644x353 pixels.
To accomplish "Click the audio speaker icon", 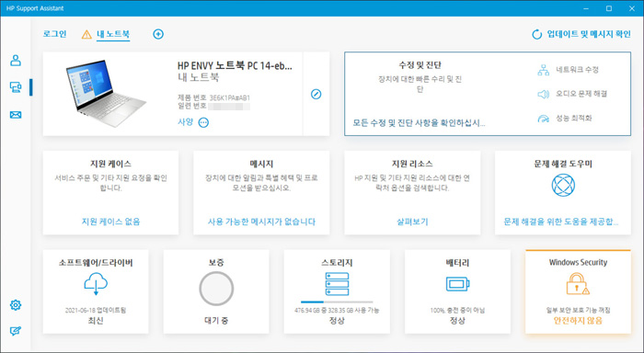I will 544,94.
